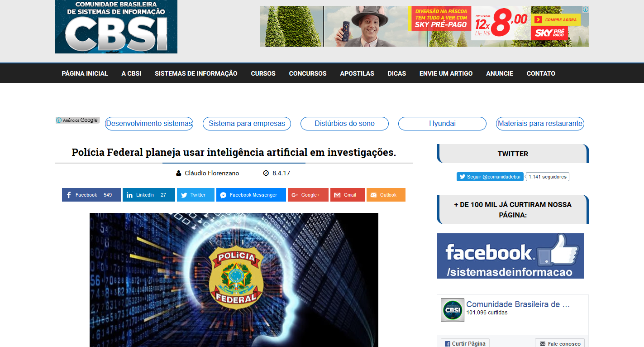
Task: Click '+ de 100 mil já curtiram' heading
Action: tap(513, 210)
